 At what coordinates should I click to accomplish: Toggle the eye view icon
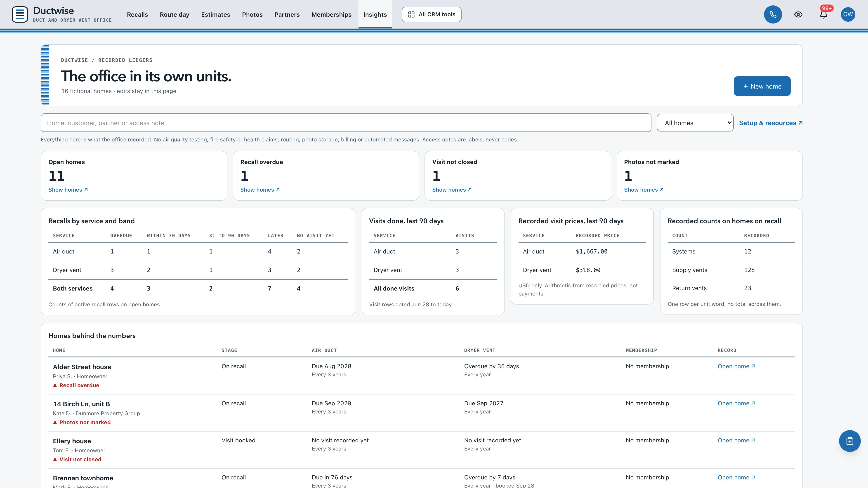(798, 14)
